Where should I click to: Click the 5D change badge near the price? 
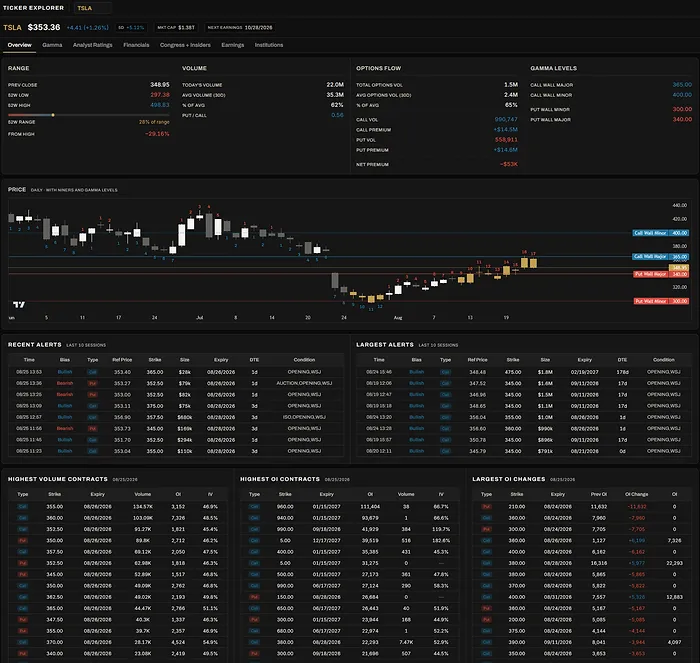[x=131, y=28]
